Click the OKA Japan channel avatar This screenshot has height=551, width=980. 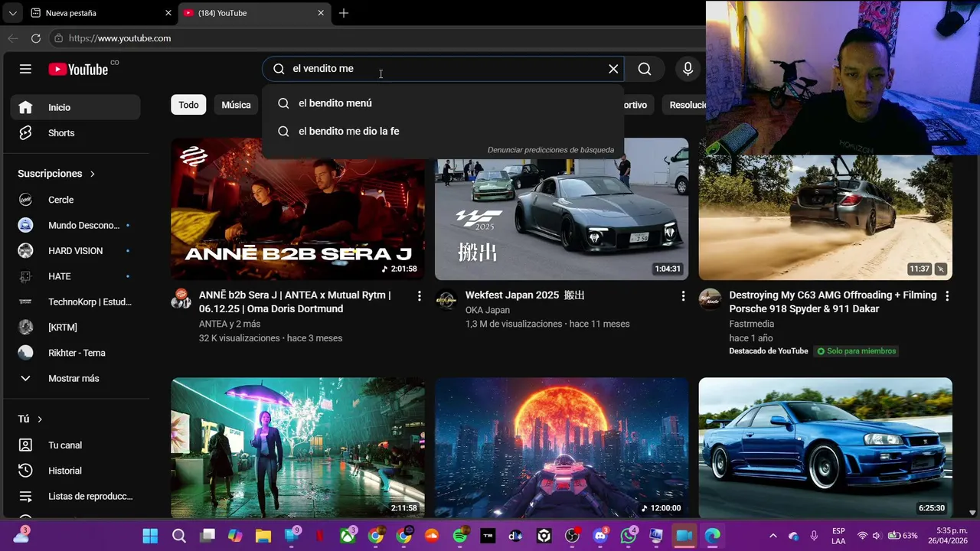(446, 299)
